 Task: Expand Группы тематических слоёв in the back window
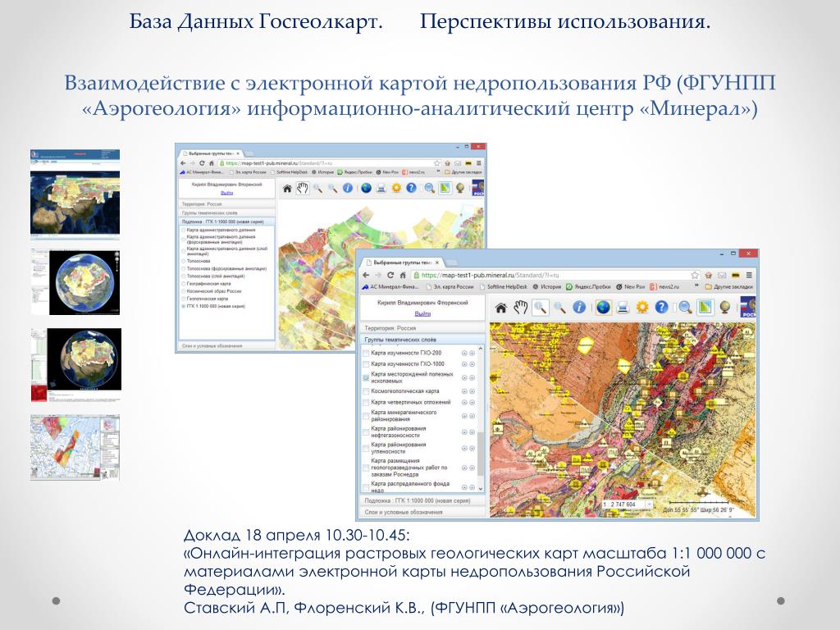coord(226,212)
